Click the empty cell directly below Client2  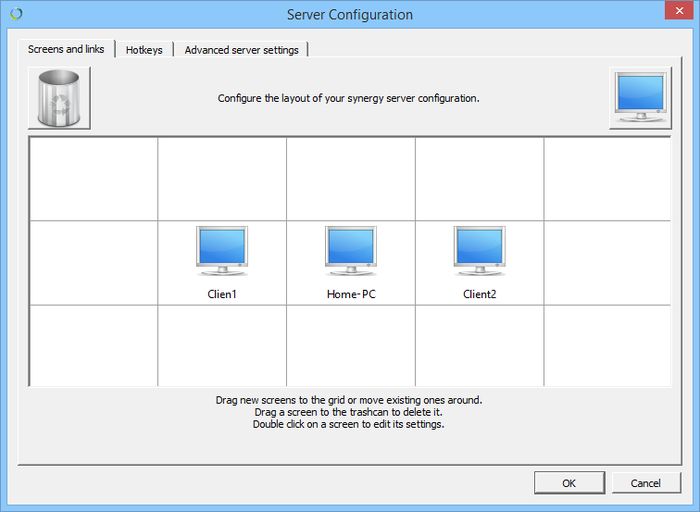[479, 345]
